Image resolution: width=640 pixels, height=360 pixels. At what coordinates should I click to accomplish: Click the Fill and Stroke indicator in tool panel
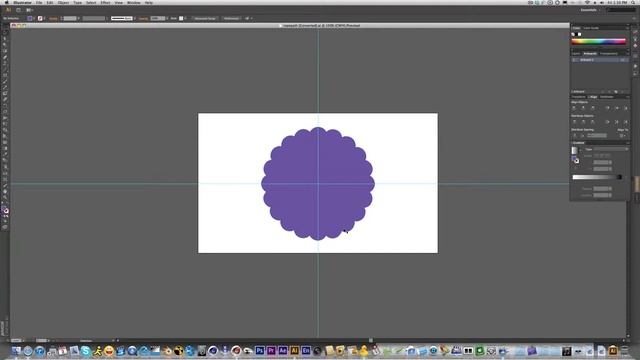point(5,210)
